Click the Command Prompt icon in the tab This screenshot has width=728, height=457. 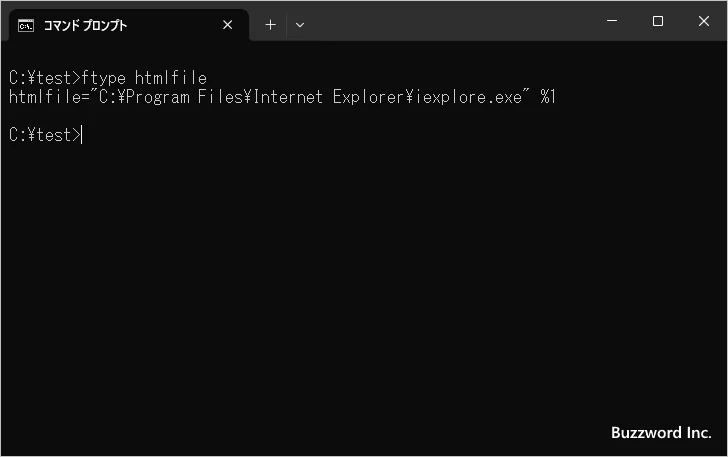click(x=26, y=26)
